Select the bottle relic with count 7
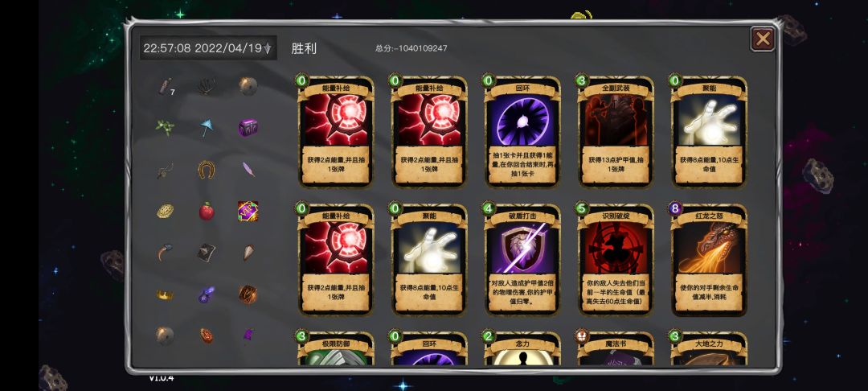Screen dimensions: 868x391 point(166,86)
